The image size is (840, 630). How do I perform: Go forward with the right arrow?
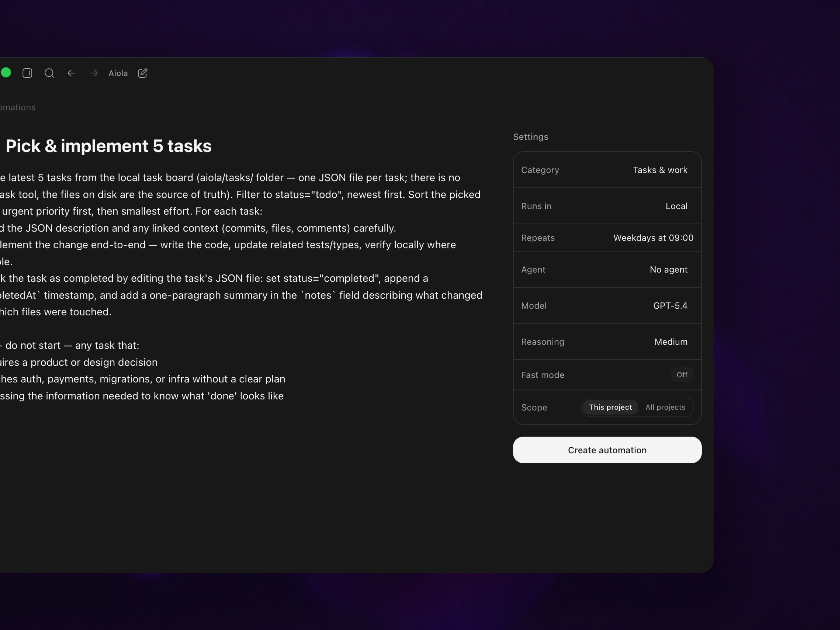pyautogui.click(x=93, y=73)
